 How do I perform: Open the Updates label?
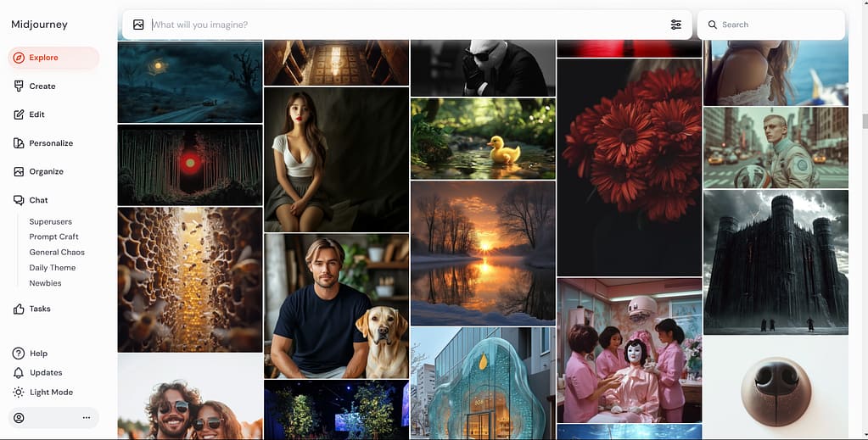click(x=46, y=372)
